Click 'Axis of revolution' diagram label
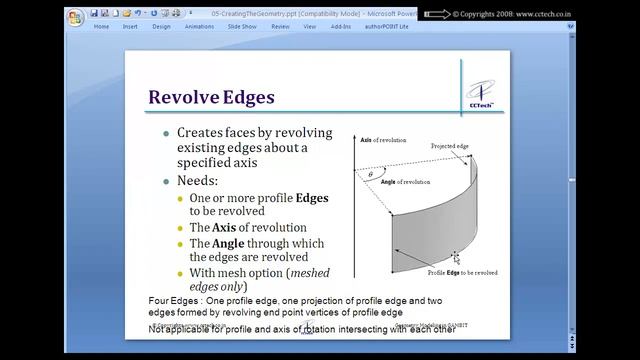This screenshot has height=360, width=640. coord(383,140)
